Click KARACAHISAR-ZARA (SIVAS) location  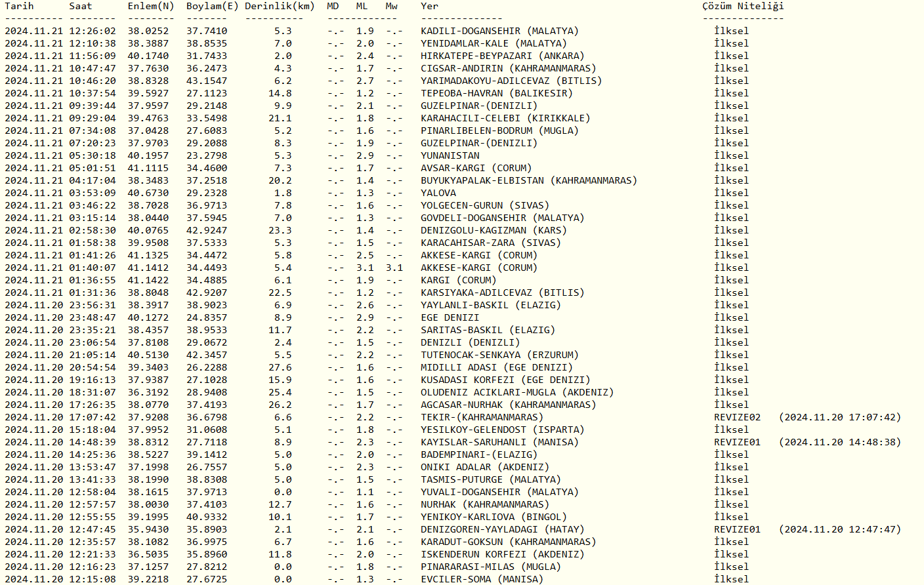490,243
